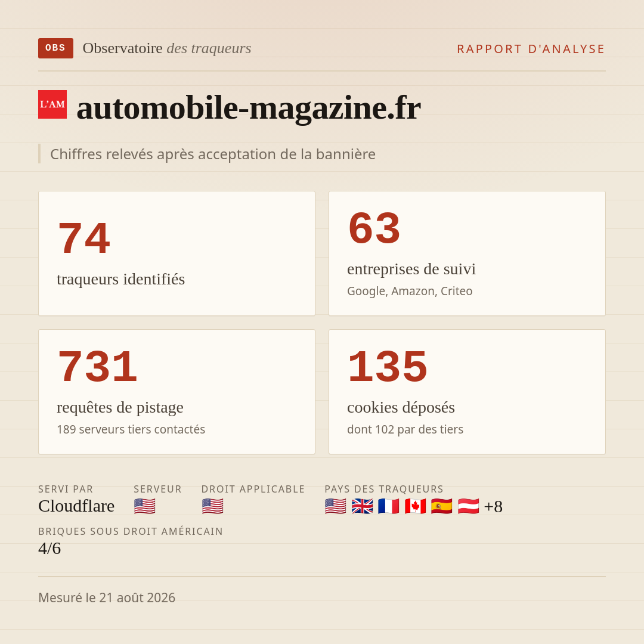Click the US flag under Droit applicable
644x644 pixels.
pos(212,506)
